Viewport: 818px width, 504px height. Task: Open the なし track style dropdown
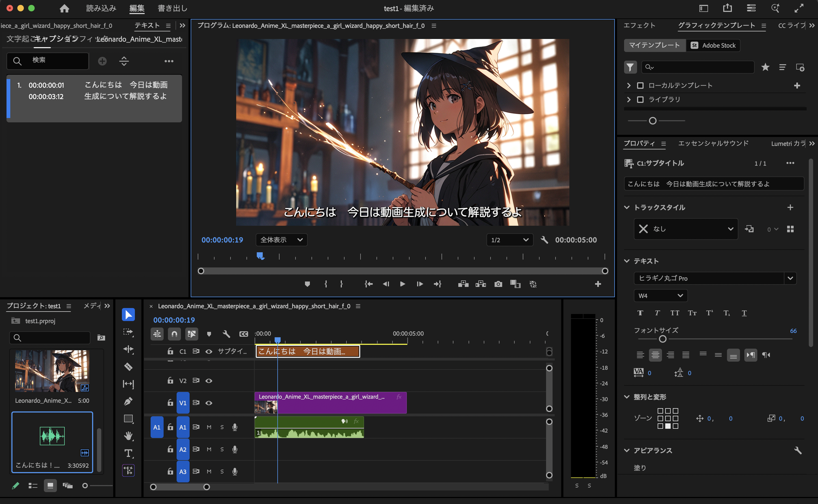click(x=686, y=229)
